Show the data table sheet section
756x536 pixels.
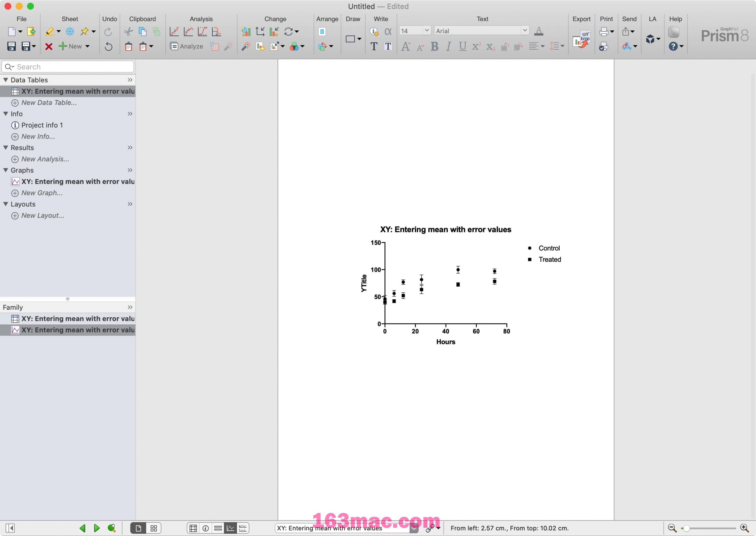193,528
